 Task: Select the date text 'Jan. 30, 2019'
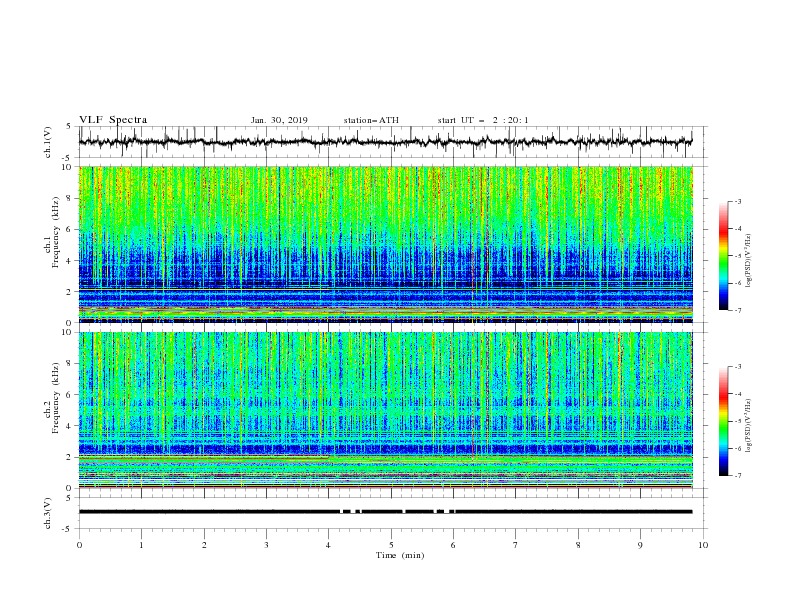(279, 120)
